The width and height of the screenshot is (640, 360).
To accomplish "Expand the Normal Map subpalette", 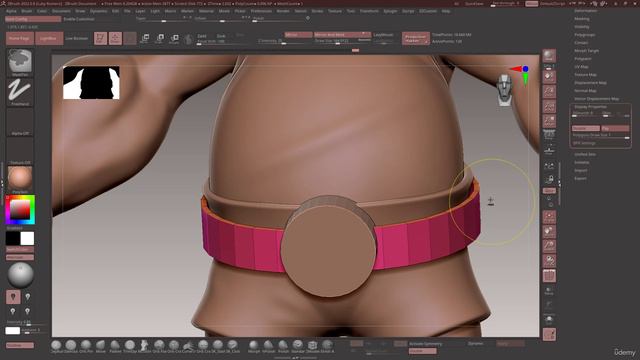I will [x=585, y=91].
